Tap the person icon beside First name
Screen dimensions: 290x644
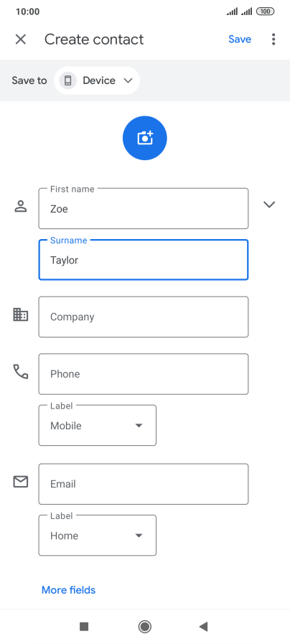tap(21, 206)
